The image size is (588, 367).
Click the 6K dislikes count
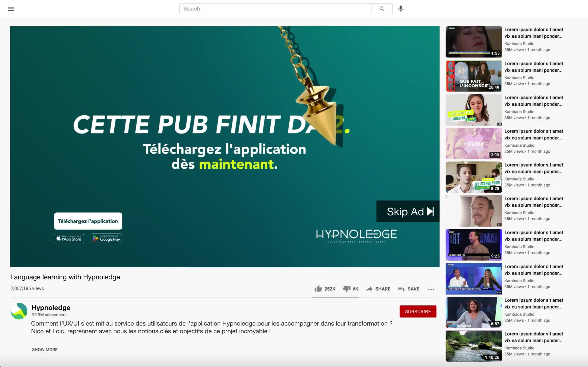tap(355, 289)
